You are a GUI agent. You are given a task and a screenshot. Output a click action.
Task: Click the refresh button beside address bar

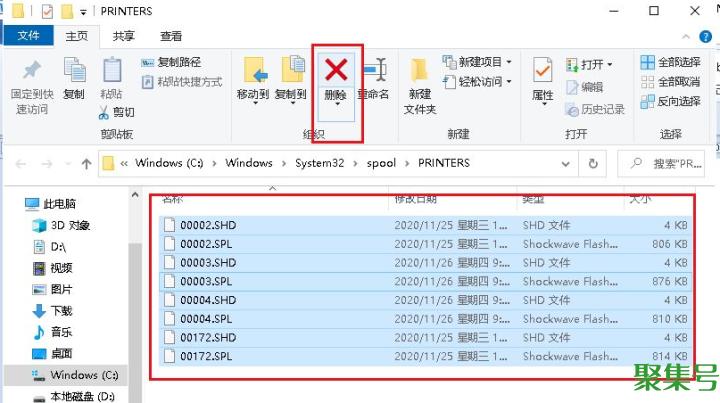tap(594, 163)
